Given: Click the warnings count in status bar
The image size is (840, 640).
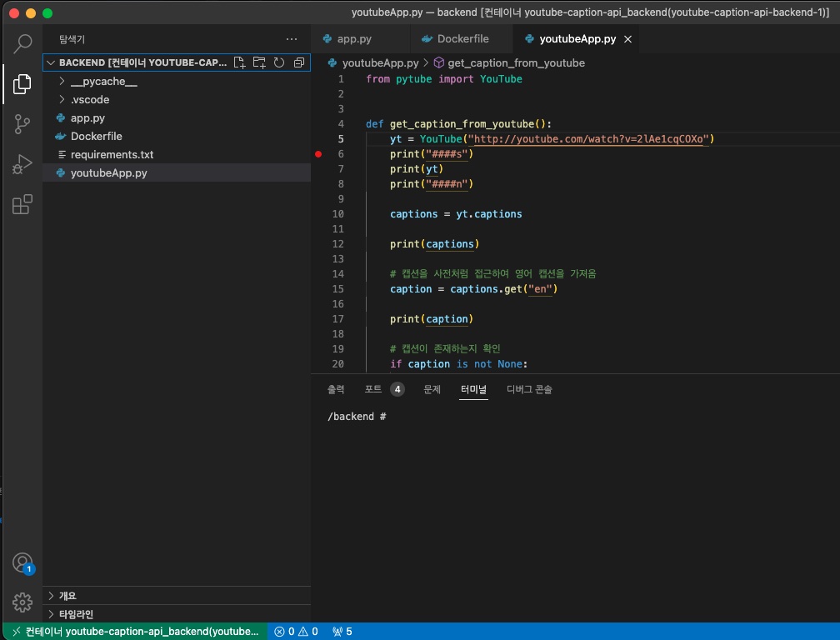Looking at the screenshot, I should (308, 632).
